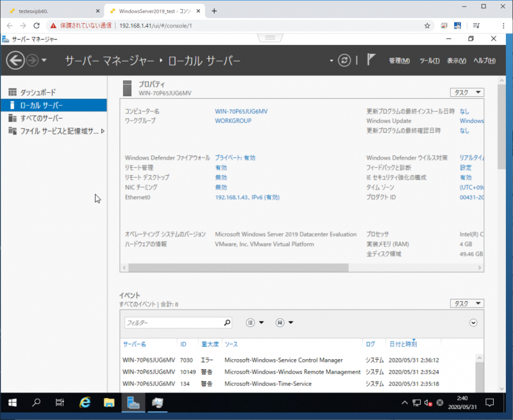Image resolution: width=513 pixels, height=420 pixels.
Task: Click properties scrollbar right arrow
Action: [x=480, y=267]
